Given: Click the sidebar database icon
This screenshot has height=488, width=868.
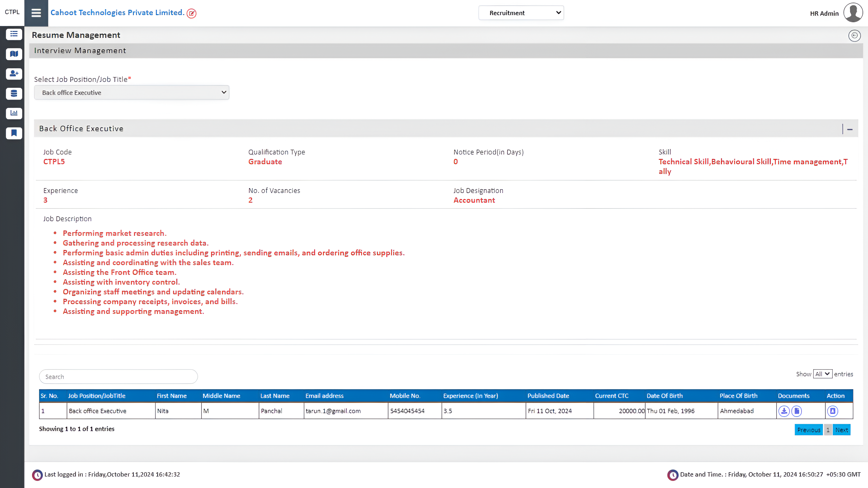Looking at the screenshot, I should click(14, 93).
